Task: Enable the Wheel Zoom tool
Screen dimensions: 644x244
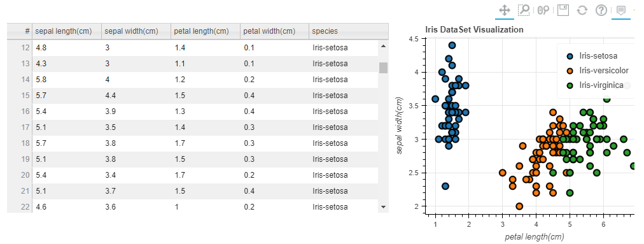Action: (x=543, y=10)
